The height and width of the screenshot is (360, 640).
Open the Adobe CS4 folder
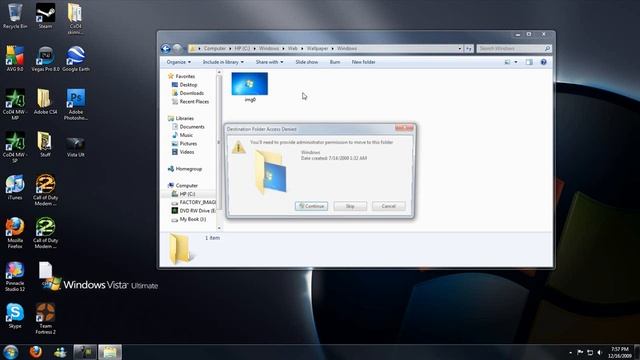[x=45, y=102]
